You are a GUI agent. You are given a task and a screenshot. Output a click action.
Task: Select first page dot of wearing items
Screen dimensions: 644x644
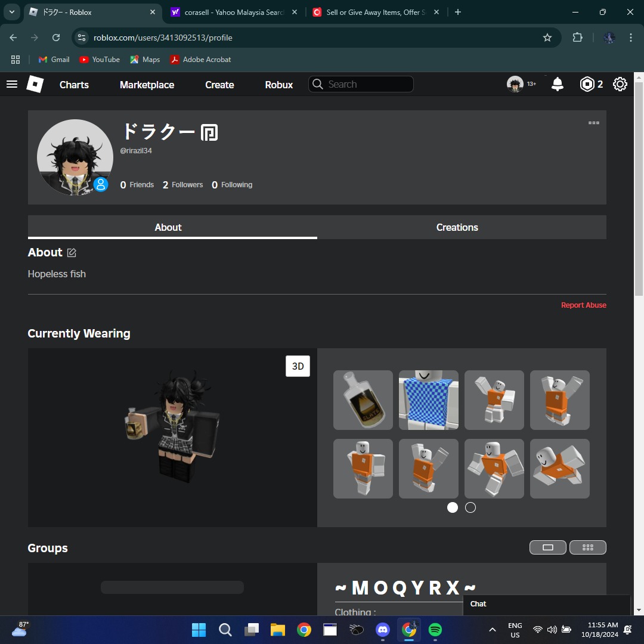[452, 507]
